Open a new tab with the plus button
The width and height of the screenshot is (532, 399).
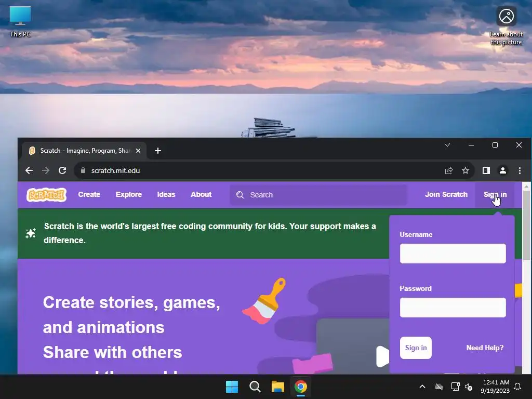158,151
